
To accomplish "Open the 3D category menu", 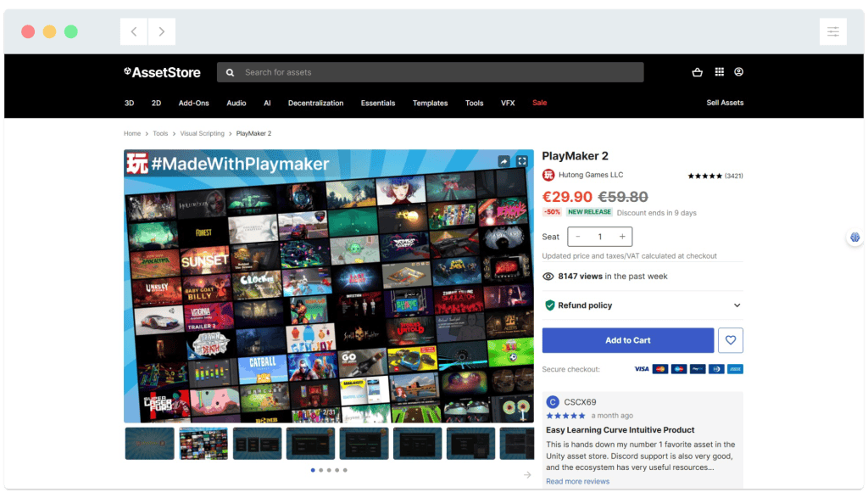I will click(x=129, y=103).
